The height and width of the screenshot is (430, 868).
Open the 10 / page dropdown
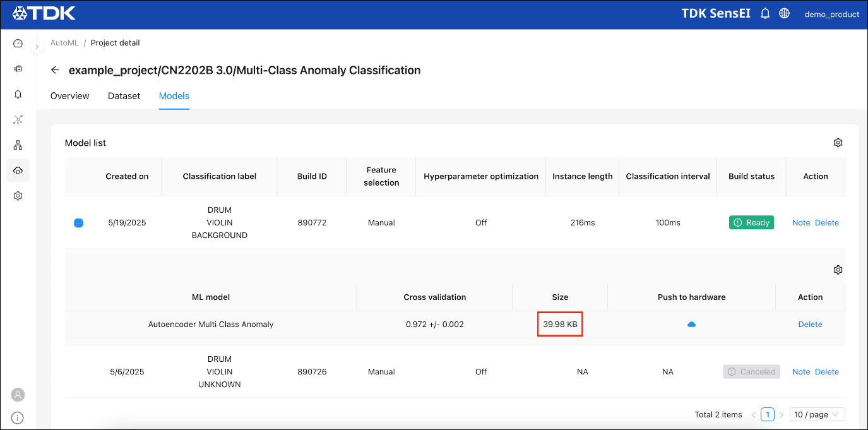(x=817, y=415)
